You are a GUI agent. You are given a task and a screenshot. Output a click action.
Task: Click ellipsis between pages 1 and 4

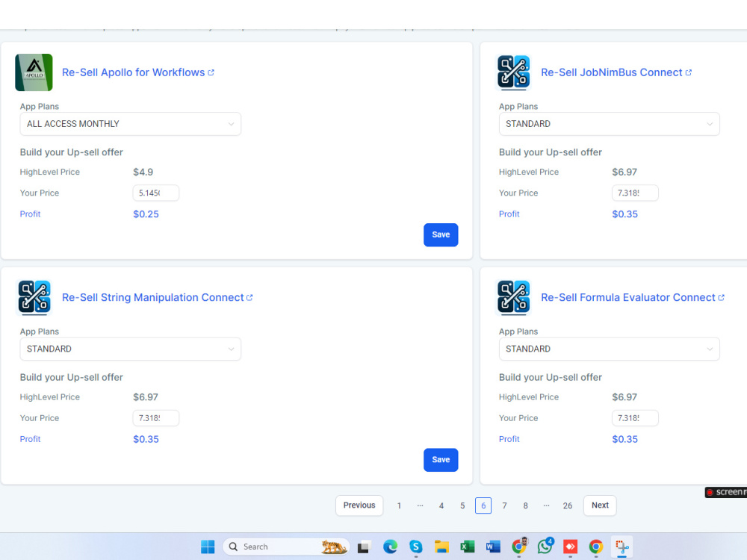420,505
